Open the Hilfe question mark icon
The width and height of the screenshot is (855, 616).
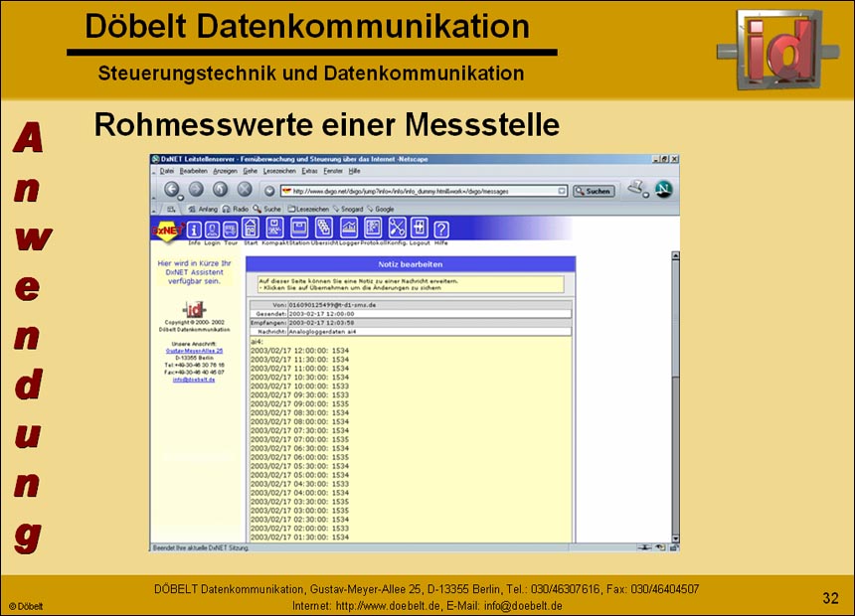[441, 230]
